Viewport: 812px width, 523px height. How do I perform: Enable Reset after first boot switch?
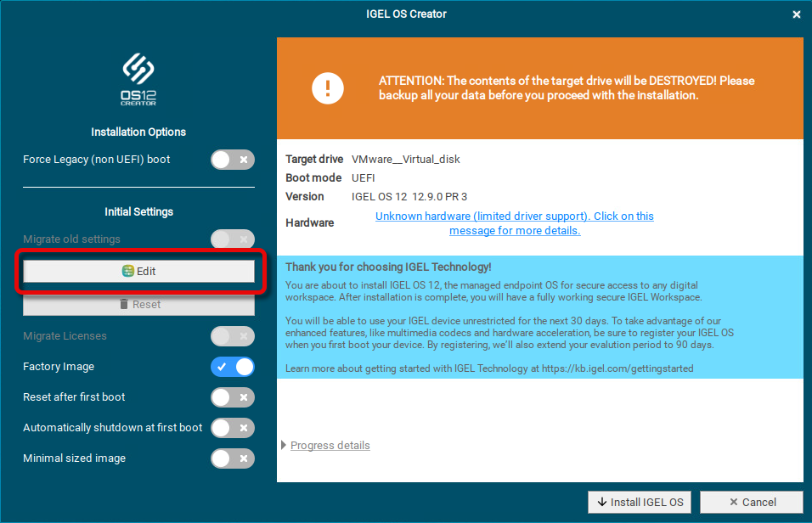coord(233,397)
